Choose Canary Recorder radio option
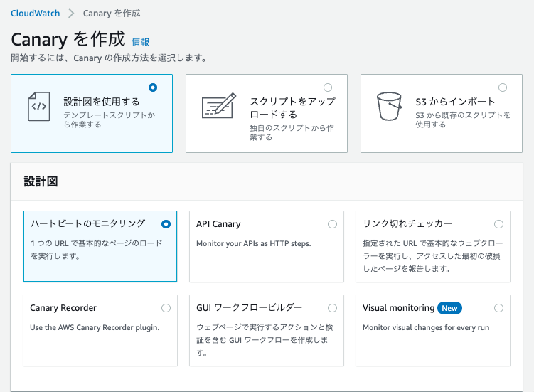Image resolution: width=534 pixels, height=392 pixels. tap(166, 308)
